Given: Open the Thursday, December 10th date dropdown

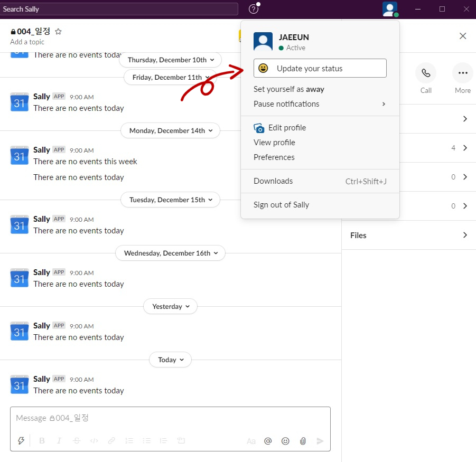Looking at the screenshot, I should [x=170, y=60].
